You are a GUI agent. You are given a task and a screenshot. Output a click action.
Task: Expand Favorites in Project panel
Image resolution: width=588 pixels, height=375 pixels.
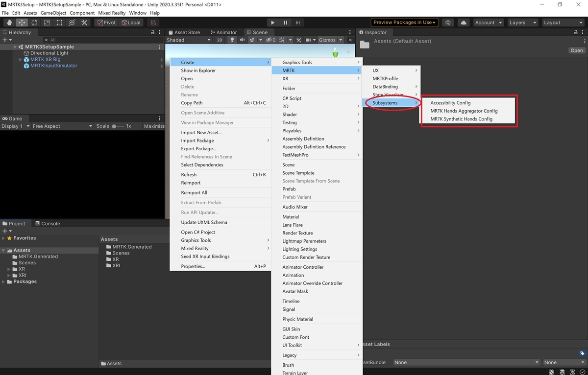[3, 238]
